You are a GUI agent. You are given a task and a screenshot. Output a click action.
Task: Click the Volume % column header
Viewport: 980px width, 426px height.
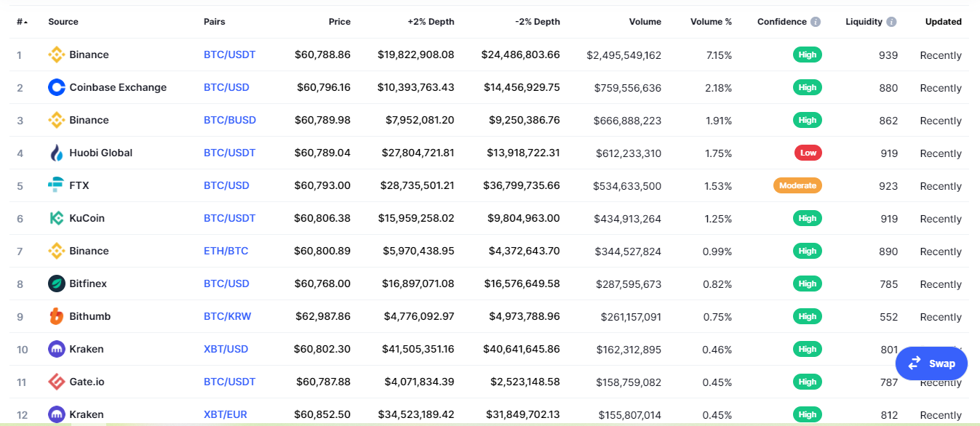(711, 22)
